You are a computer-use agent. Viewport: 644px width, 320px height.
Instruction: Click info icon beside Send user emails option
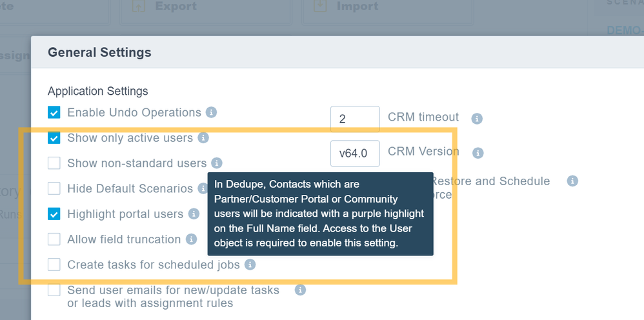coord(299,290)
